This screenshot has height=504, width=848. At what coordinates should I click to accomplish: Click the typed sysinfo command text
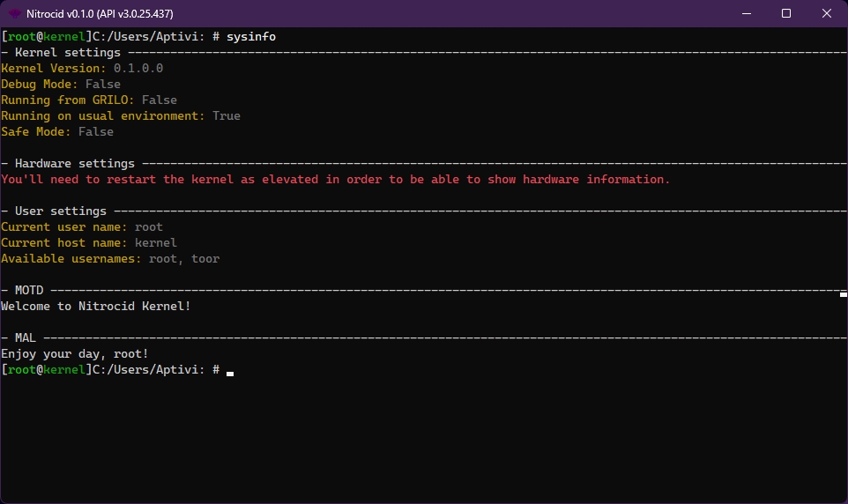point(251,37)
